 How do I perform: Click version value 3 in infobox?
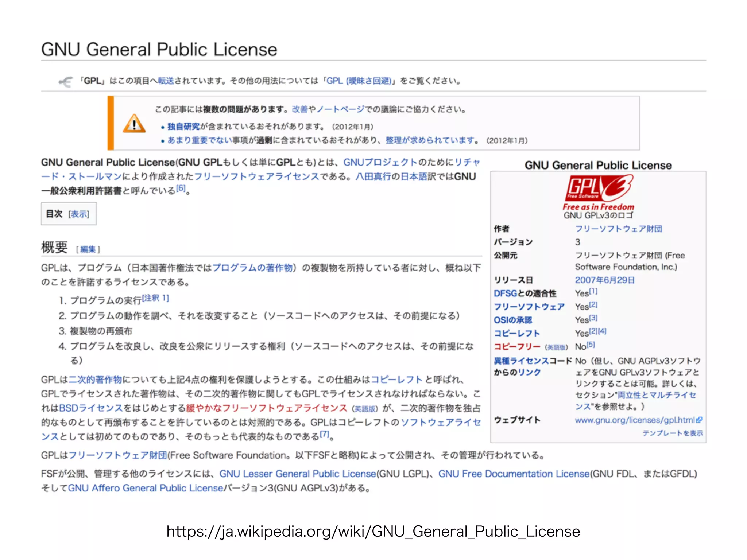tap(578, 242)
